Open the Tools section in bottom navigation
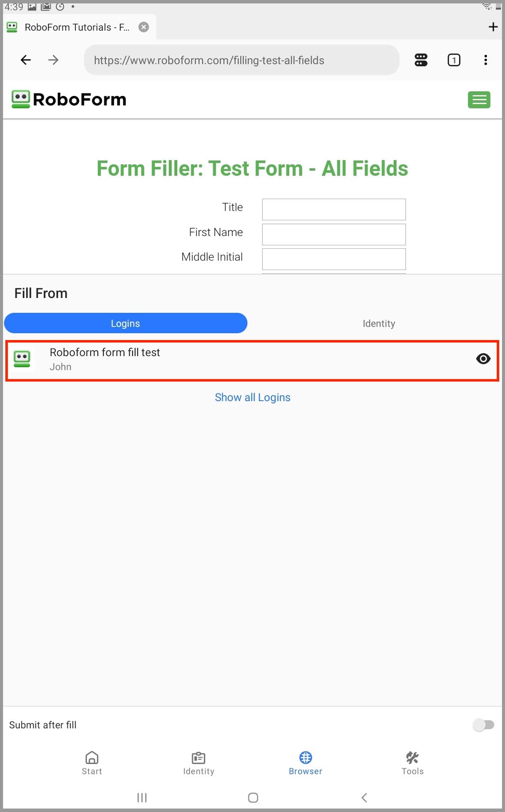This screenshot has width=505, height=812. 412,763
